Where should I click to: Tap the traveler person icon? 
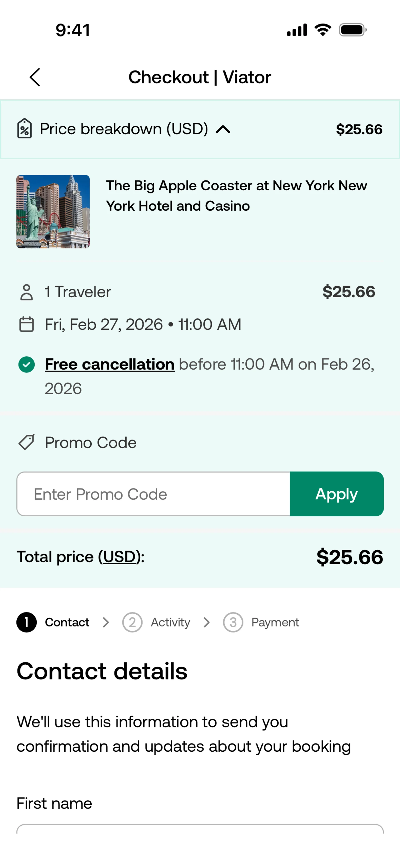pos(26,292)
